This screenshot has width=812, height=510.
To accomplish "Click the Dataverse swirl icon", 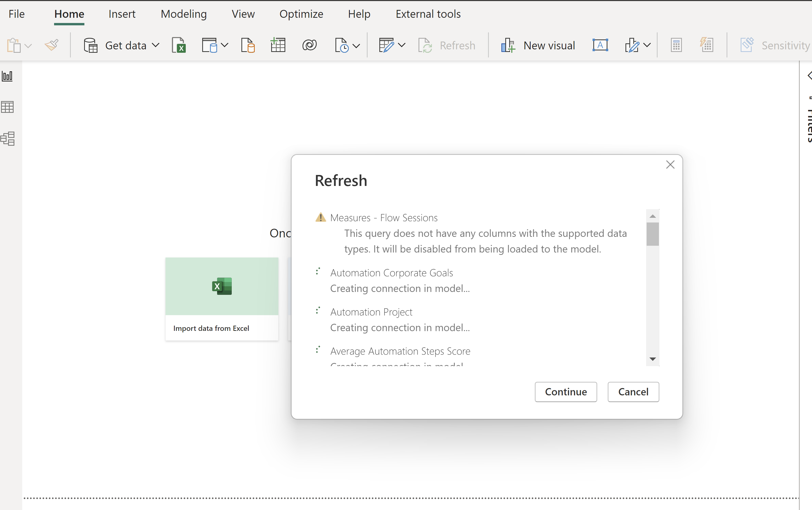I will pyautogui.click(x=309, y=45).
